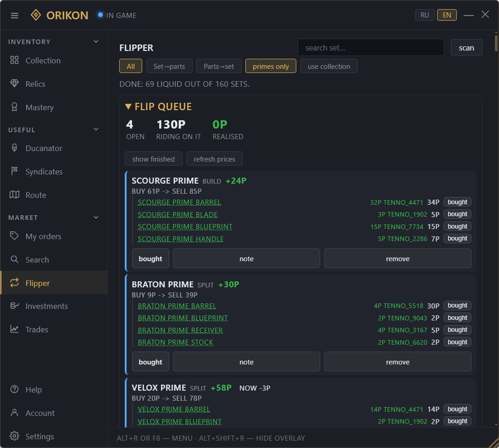The image size is (499, 448).
Task: Click seller TENNO_9043 on Braton Blueprint row
Action: point(403,318)
